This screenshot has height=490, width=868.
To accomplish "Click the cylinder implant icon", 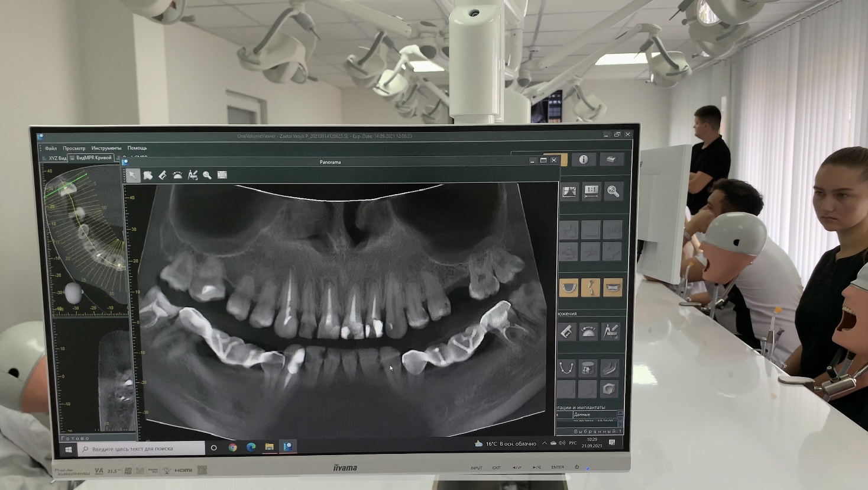I will [x=588, y=368].
